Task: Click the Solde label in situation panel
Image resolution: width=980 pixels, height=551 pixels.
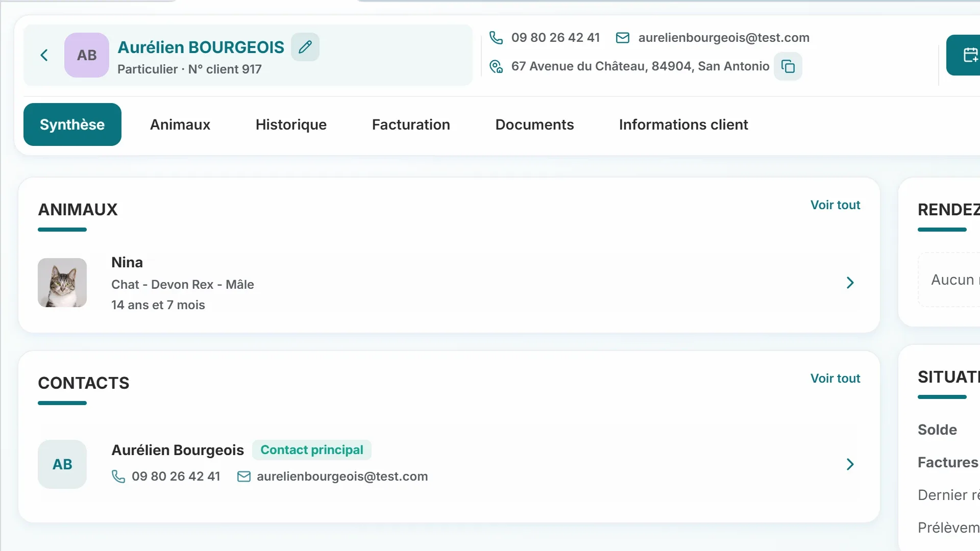Action: (937, 430)
